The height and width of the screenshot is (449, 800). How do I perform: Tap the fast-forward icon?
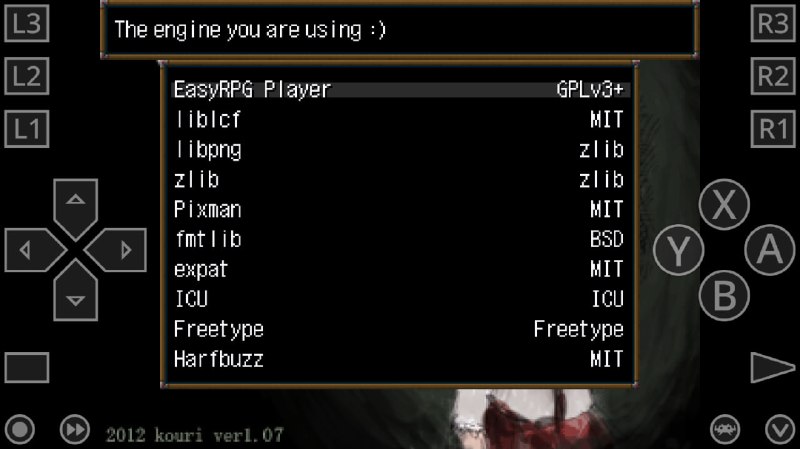pos(75,430)
